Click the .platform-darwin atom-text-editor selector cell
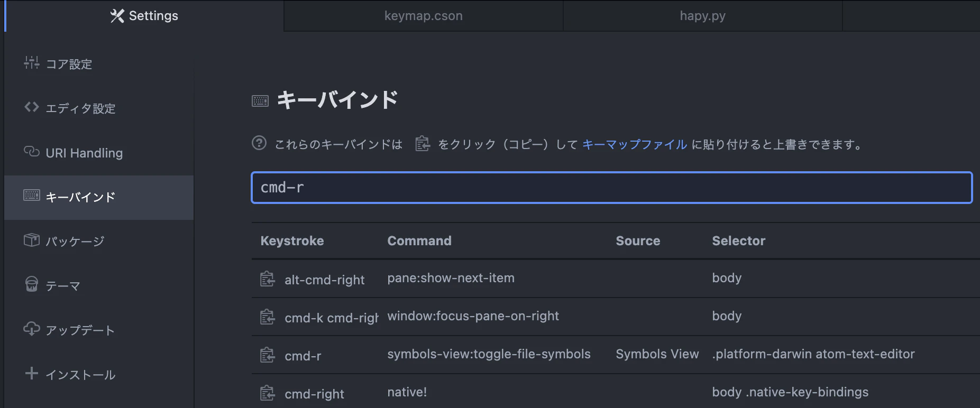This screenshot has height=408, width=980. point(813,354)
